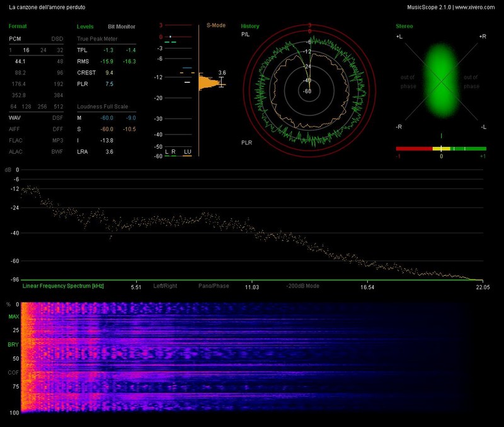Viewport: 504px width, 427px height.
Task: Select the DSD format label
Action: click(x=57, y=39)
